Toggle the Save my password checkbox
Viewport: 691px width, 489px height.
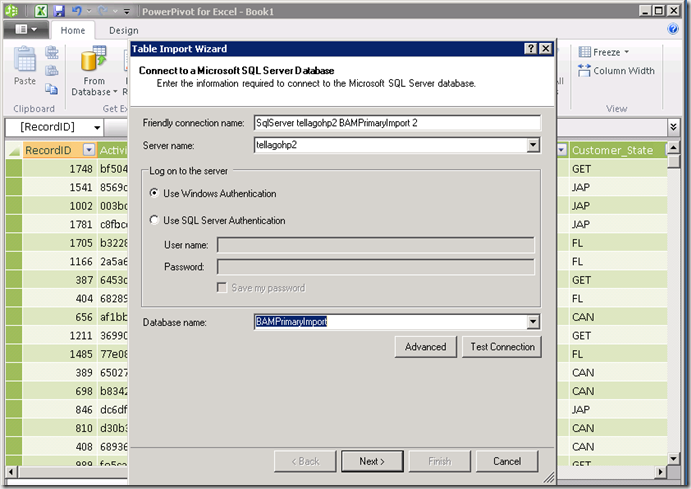222,288
